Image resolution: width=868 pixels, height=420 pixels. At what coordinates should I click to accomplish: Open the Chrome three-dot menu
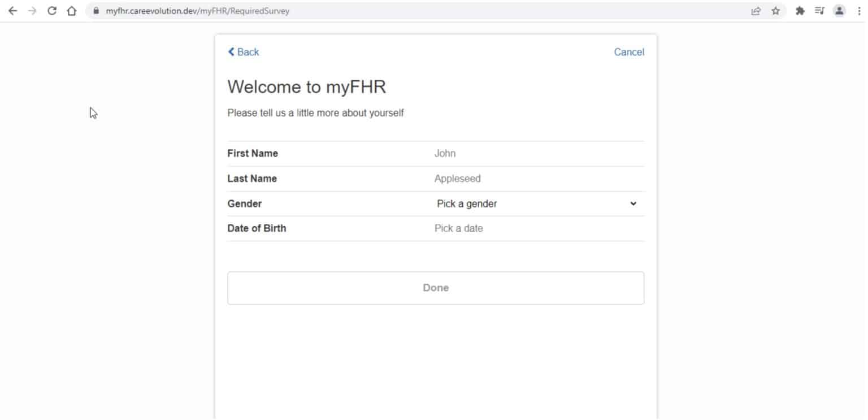click(859, 11)
